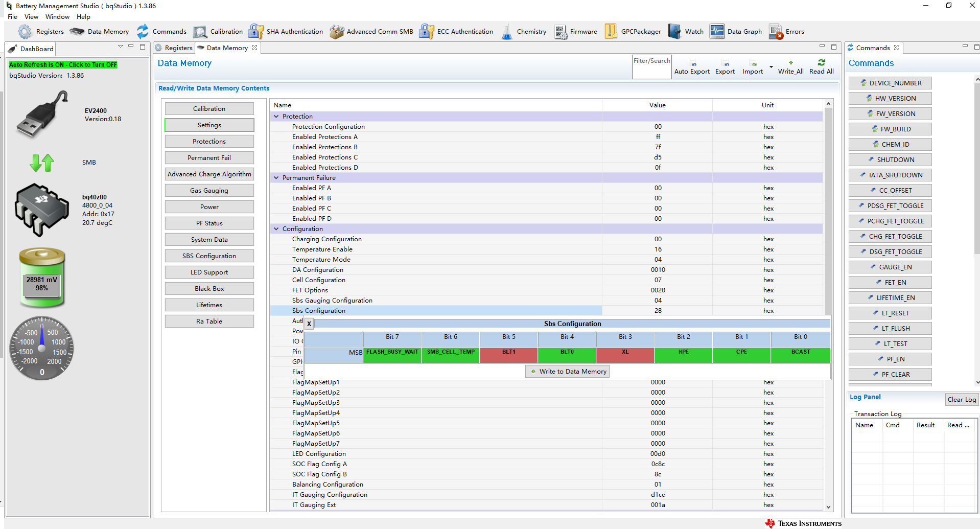980x529 pixels.
Task: Collapse the Permanent Failure group
Action: pyautogui.click(x=276, y=178)
